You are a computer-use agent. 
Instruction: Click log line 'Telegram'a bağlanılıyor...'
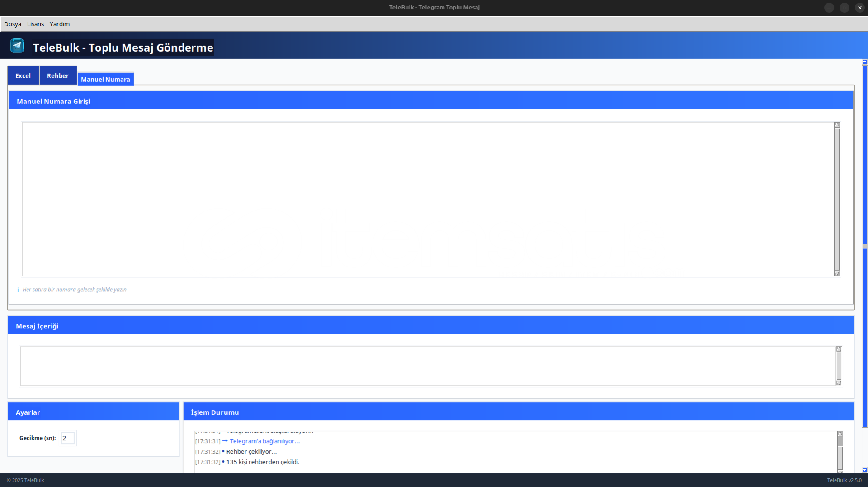point(265,441)
